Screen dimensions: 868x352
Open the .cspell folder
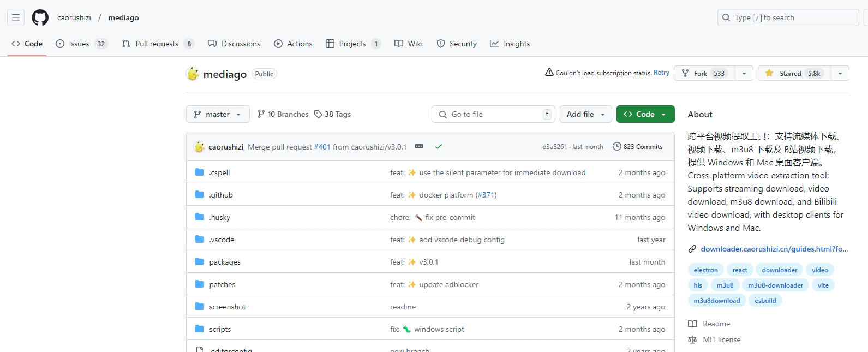coord(219,172)
